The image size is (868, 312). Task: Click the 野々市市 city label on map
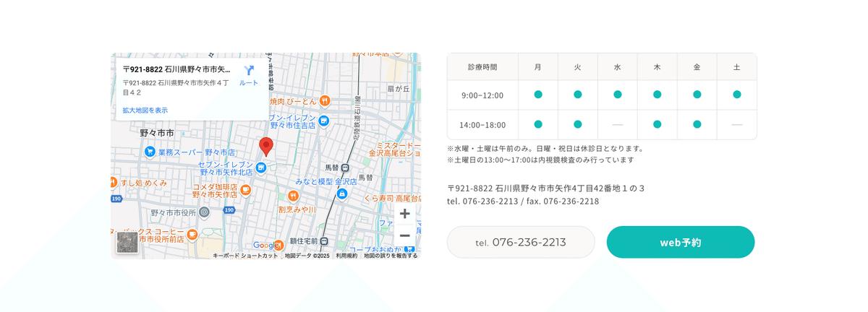(x=157, y=133)
